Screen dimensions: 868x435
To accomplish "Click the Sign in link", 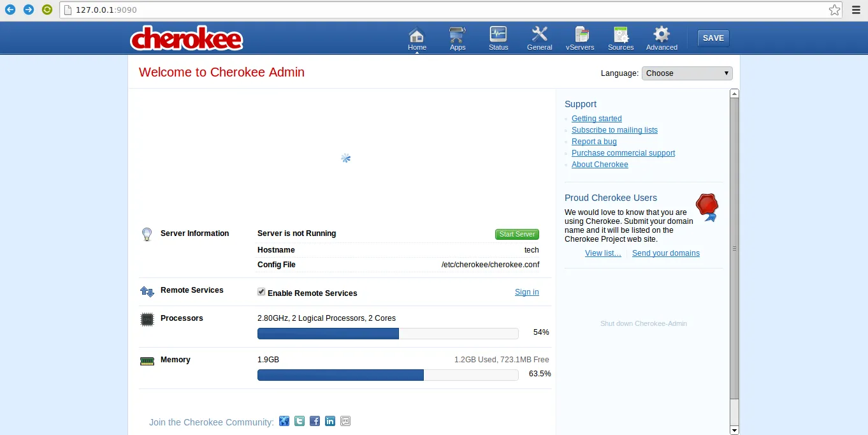I will (526, 292).
